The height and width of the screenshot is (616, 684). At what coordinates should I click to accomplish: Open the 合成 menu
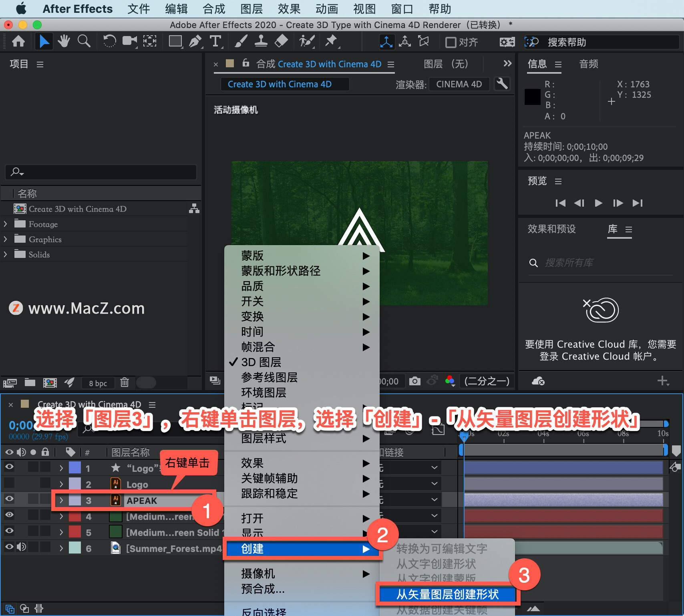click(214, 9)
